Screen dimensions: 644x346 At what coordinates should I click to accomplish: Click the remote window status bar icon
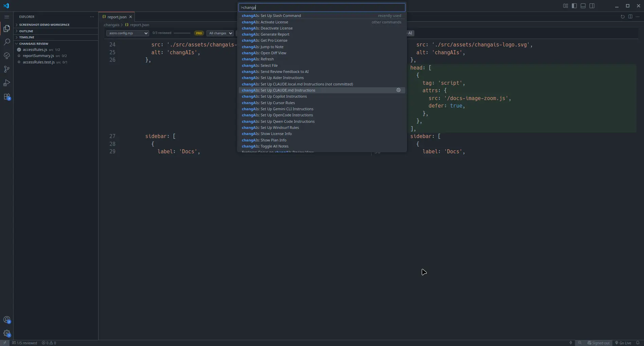click(x=5, y=343)
